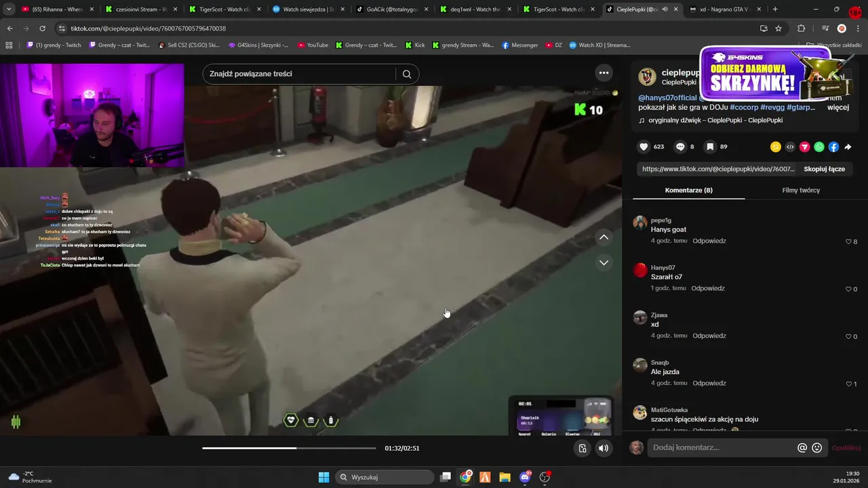Mute the CieplePupki tab audio icon
The width and height of the screenshot is (868, 488).
[665, 9]
